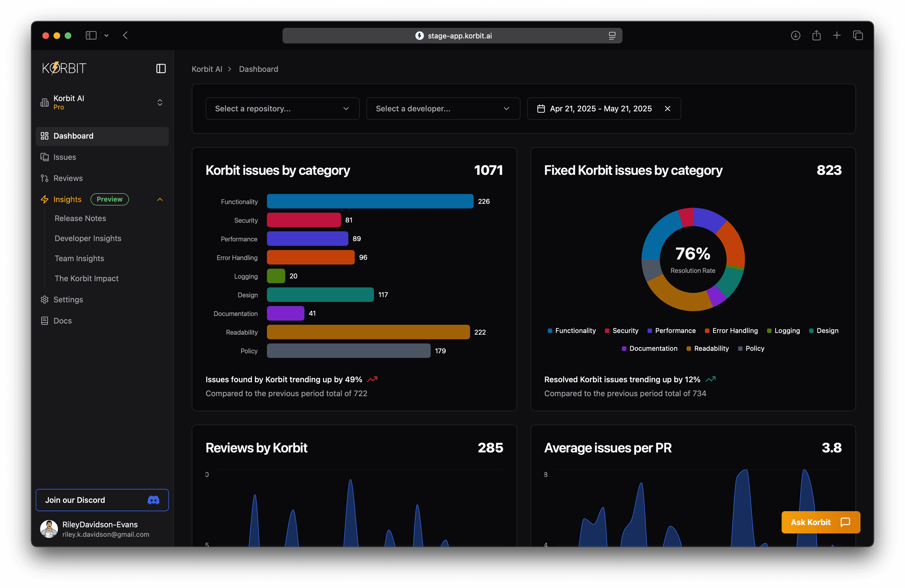Click the Performance bar in issues chart
Screen dimensions: 905x588
click(x=307, y=239)
